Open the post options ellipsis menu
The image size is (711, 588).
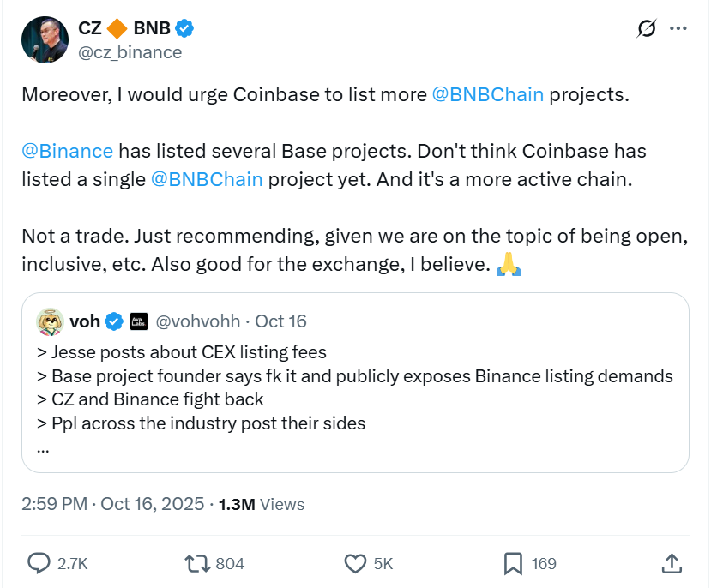678,27
